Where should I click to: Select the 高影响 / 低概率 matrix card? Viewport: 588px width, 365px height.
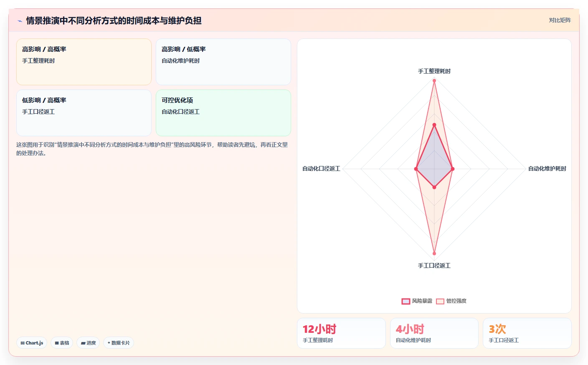pyautogui.click(x=223, y=62)
